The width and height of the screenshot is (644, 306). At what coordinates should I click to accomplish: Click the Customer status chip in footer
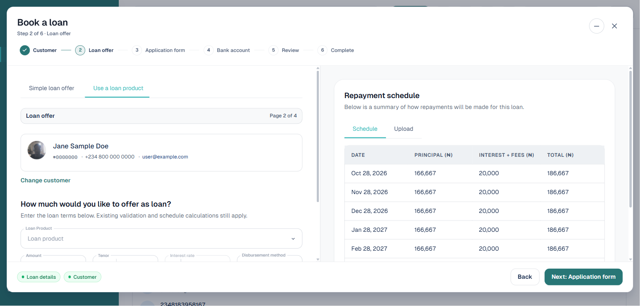pos(83,277)
